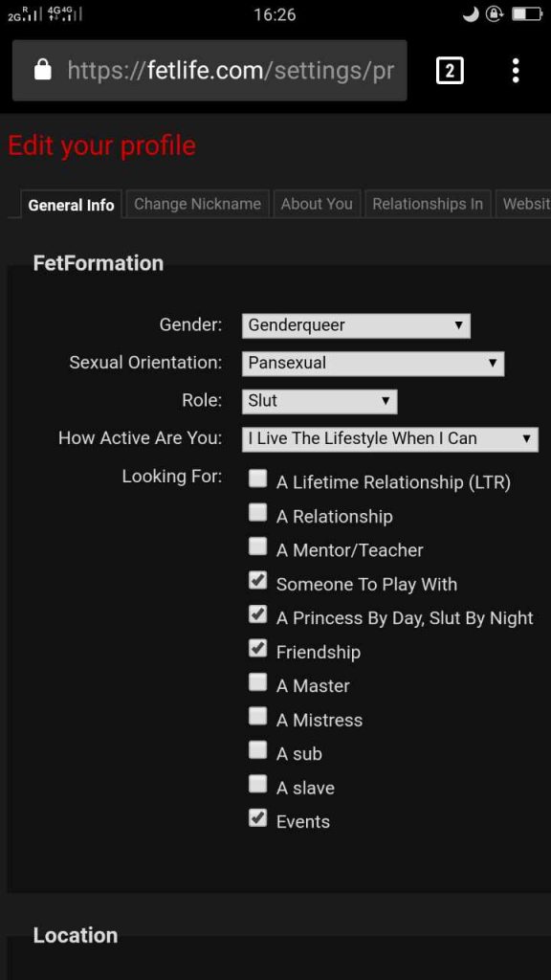Check the A Lifetime Relationship (LTR) checkbox
This screenshot has height=980, width=551.
[257, 479]
